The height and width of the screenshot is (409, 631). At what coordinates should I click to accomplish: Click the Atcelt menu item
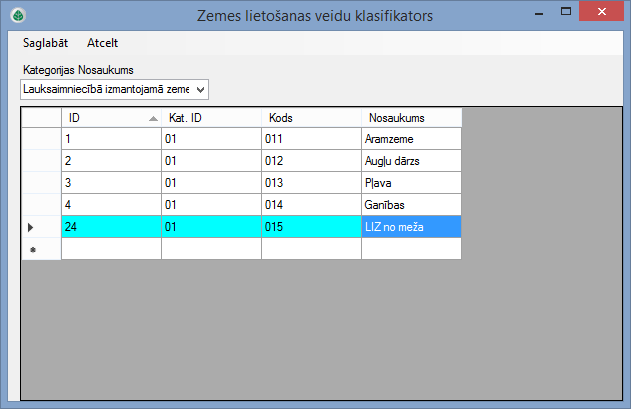103,43
